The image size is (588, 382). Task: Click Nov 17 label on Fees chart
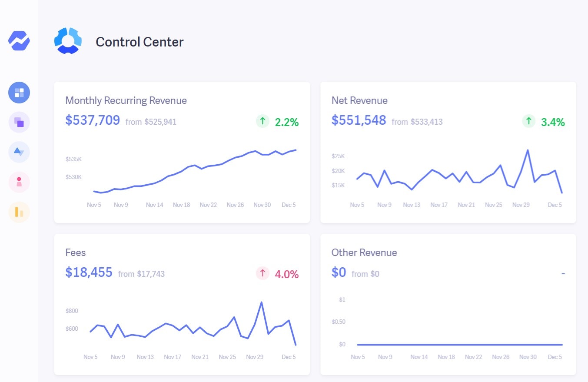coord(173,357)
